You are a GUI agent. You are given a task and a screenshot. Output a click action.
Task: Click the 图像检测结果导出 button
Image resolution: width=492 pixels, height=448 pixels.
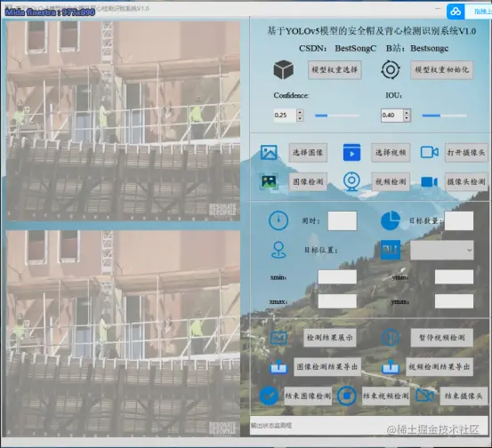point(327,366)
